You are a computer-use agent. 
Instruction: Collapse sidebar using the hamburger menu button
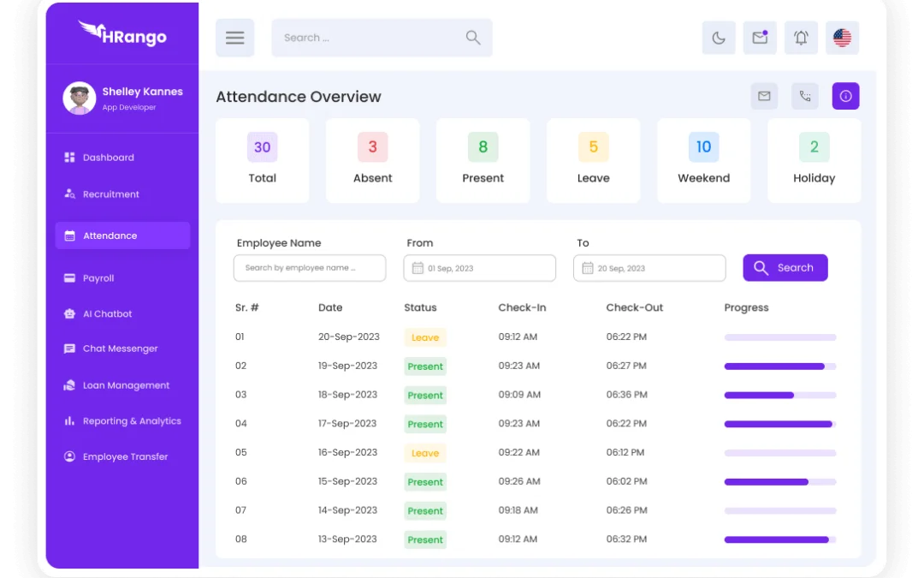coord(234,38)
